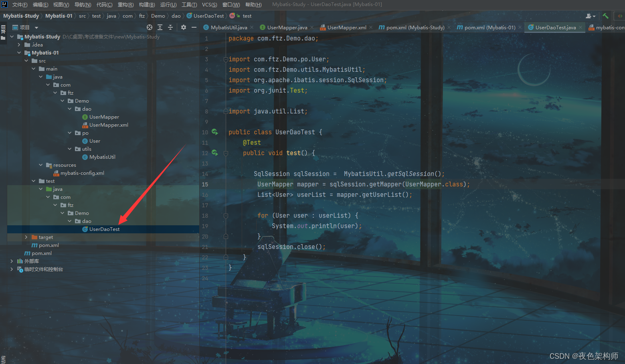This screenshot has height=364, width=625.
Task: Click run gutter icon beside test() method
Action: pyautogui.click(x=215, y=153)
